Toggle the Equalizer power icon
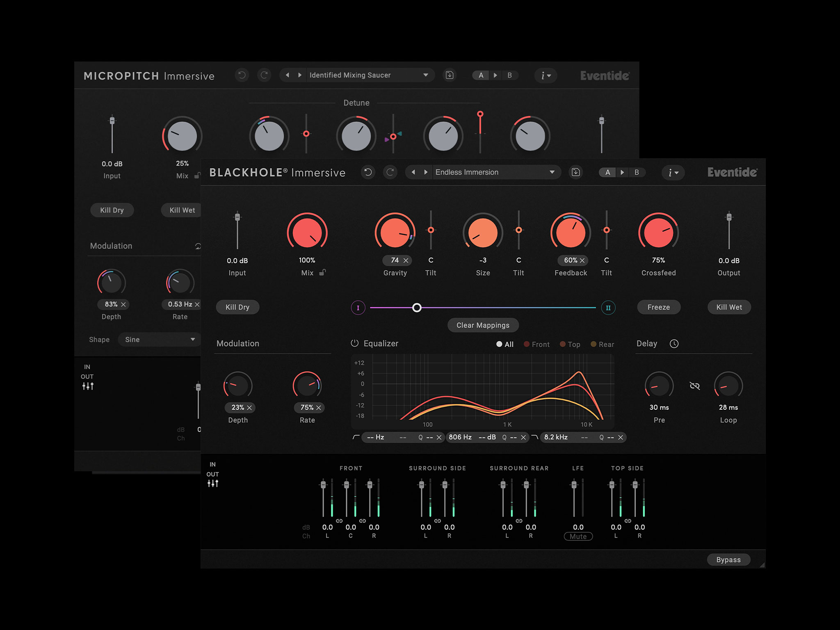The width and height of the screenshot is (840, 630). click(x=355, y=343)
